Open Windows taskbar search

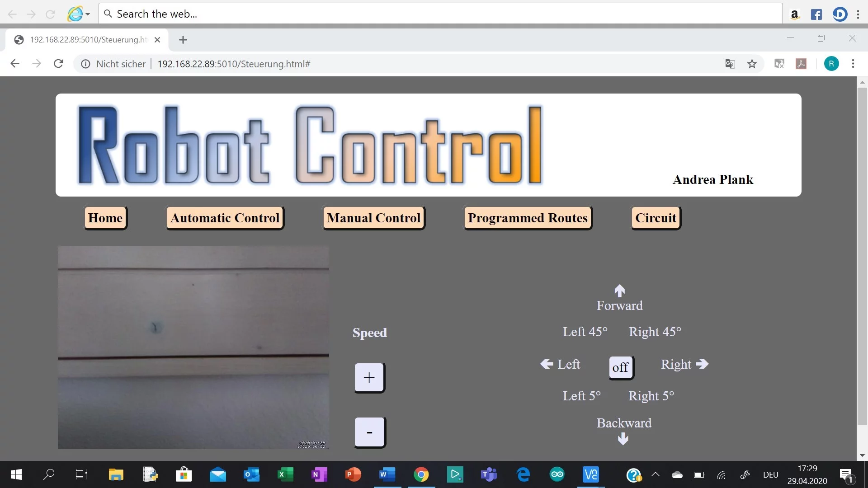point(49,474)
